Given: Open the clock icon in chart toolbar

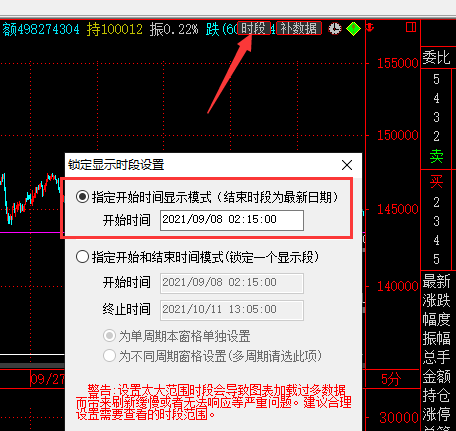Looking at the screenshot, I should [335, 29].
